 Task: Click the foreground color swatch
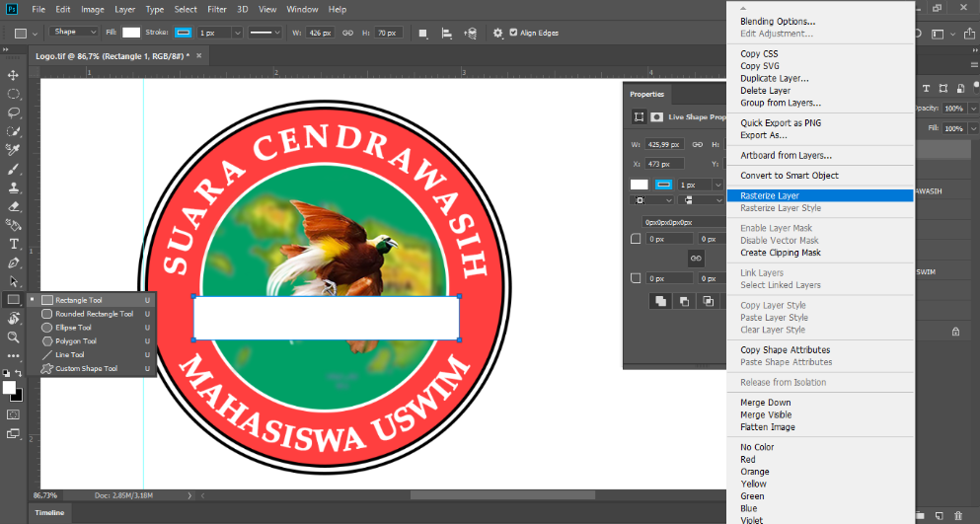[9, 388]
